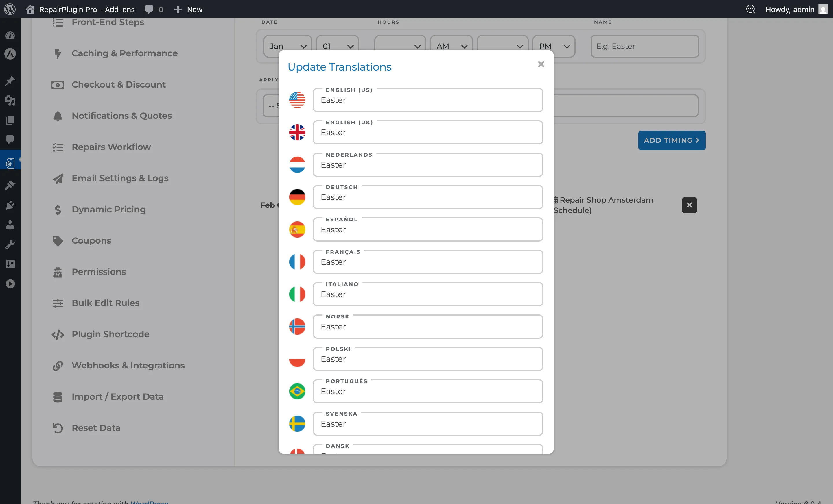Open the month dropdown showing Jan
This screenshot has width=833, height=504.
[287, 46]
